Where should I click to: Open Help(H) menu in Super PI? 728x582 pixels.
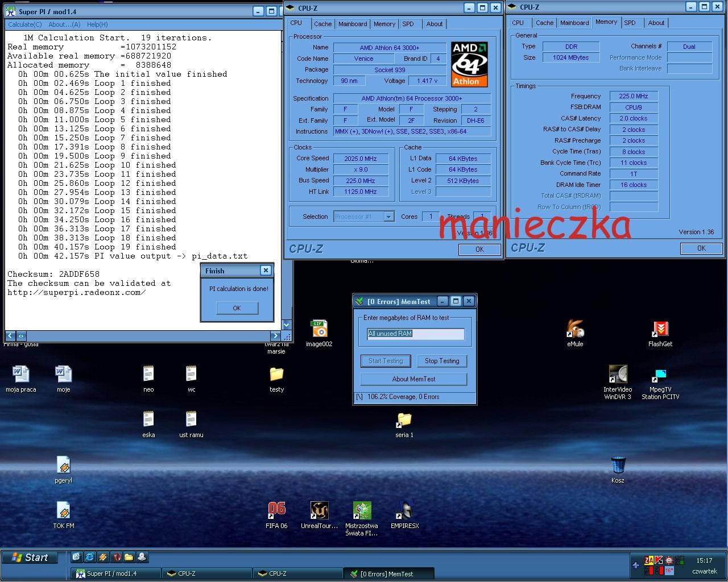[97, 24]
